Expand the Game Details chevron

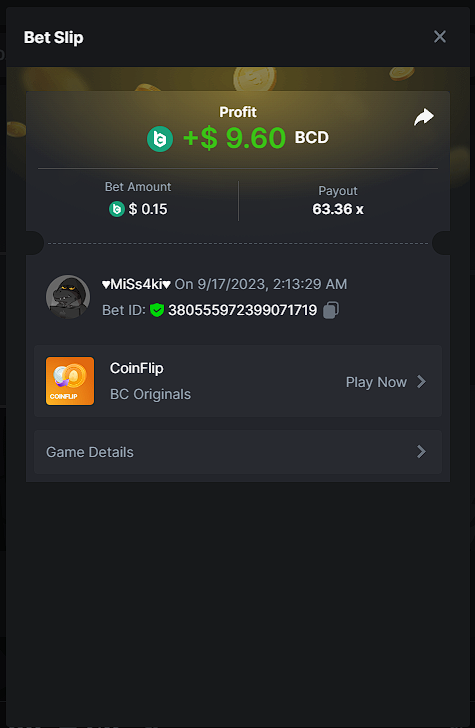pyautogui.click(x=421, y=451)
